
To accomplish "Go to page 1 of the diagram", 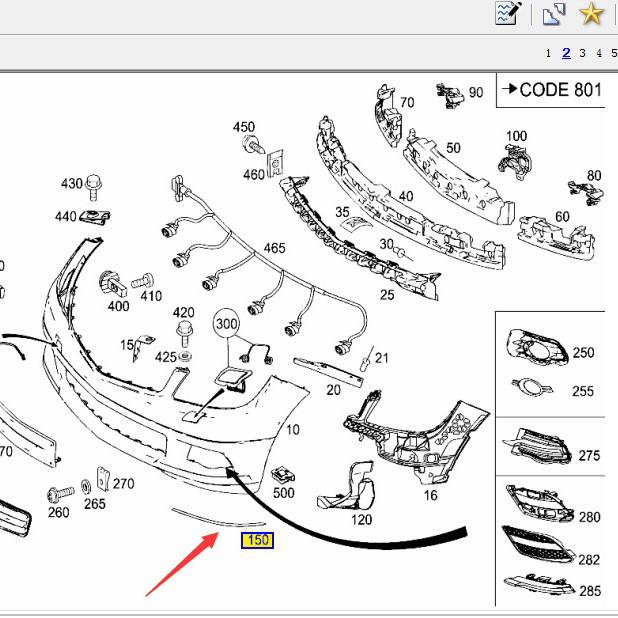I will click(x=548, y=53).
